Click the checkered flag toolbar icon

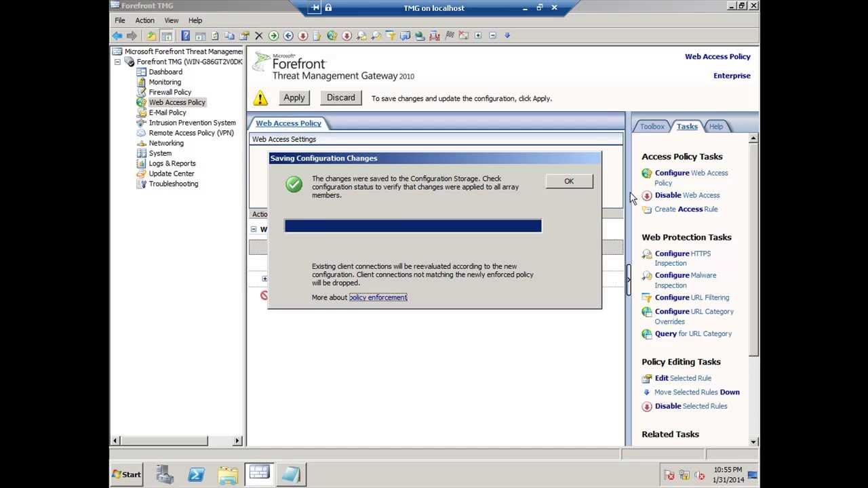click(x=449, y=36)
